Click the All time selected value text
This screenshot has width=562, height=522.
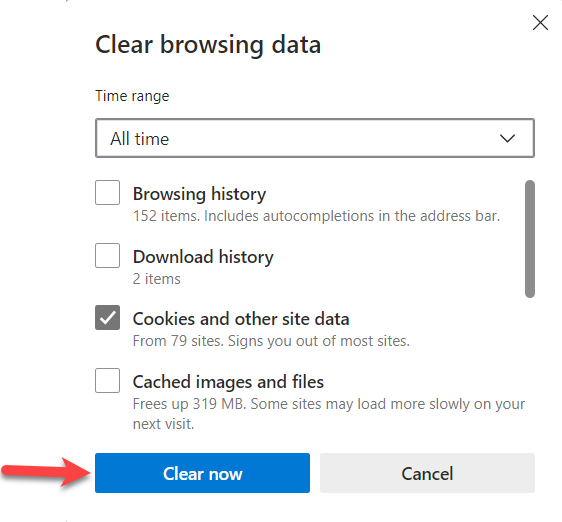click(139, 139)
